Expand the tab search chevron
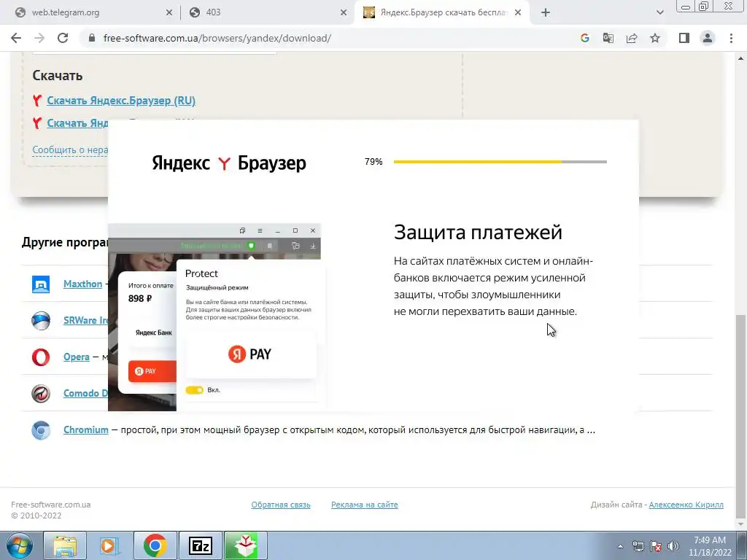 click(659, 13)
